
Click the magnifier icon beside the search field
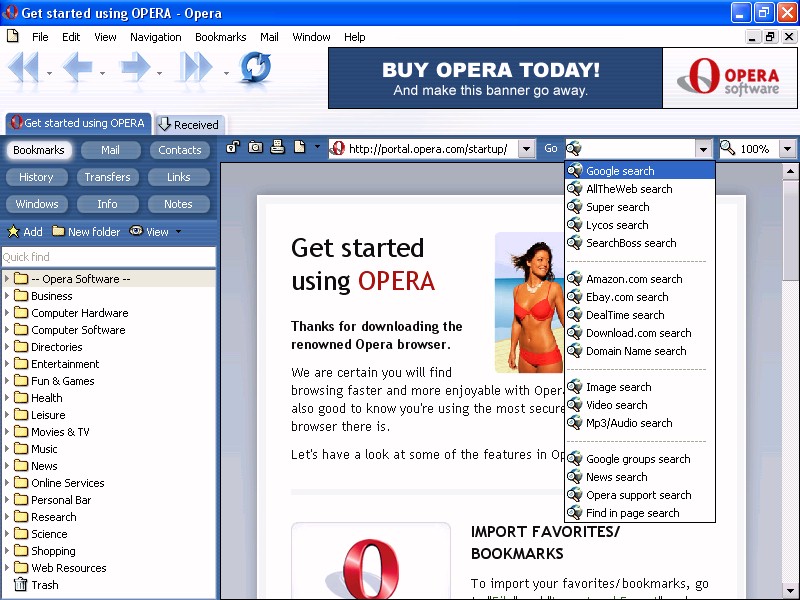tap(573, 148)
